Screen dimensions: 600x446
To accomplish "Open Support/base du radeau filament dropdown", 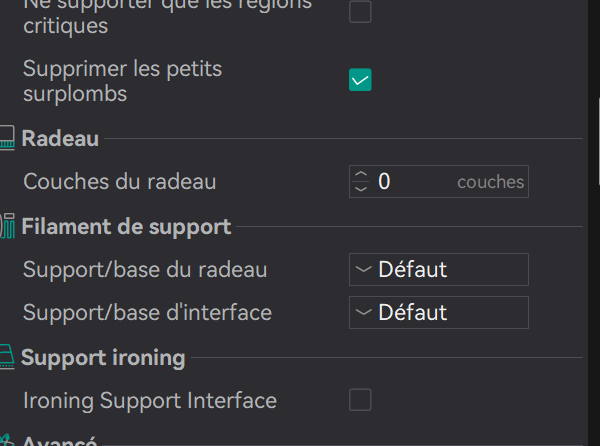I will click(x=438, y=270).
